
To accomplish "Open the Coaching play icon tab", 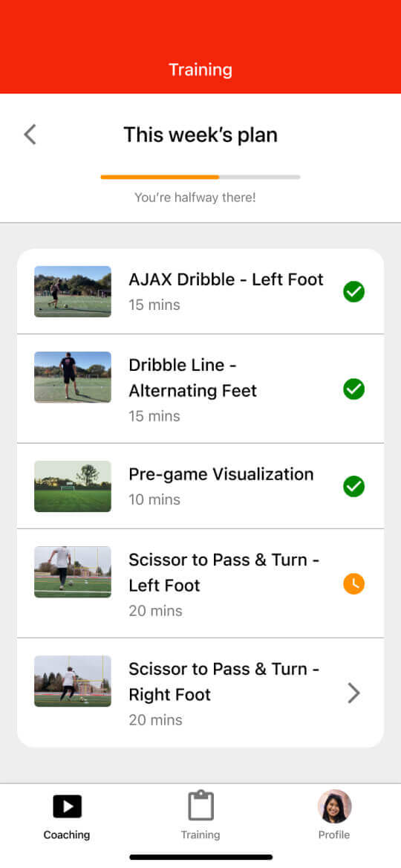I will tap(67, 806).
